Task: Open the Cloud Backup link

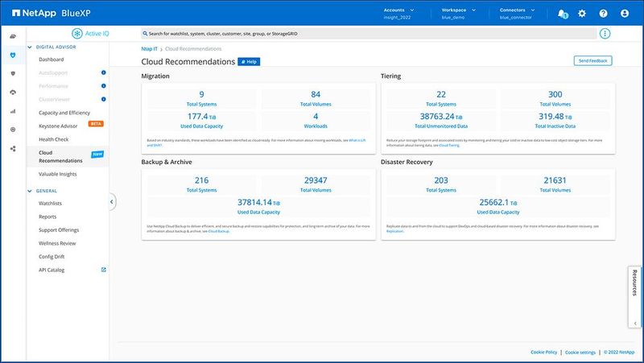Action: 218,231
